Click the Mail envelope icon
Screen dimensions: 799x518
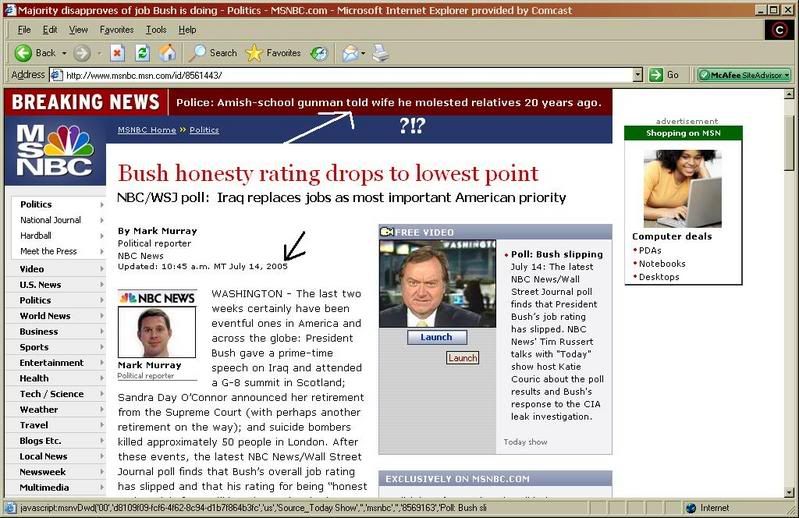pos(351,53)
